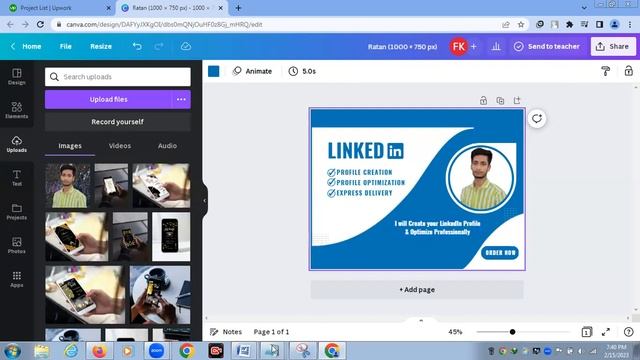Open the FK profile avatar

point(458,47)
